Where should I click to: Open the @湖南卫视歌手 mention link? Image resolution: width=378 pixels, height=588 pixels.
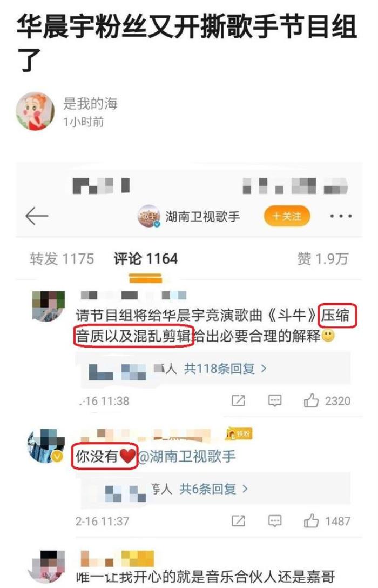click(187, 456)
